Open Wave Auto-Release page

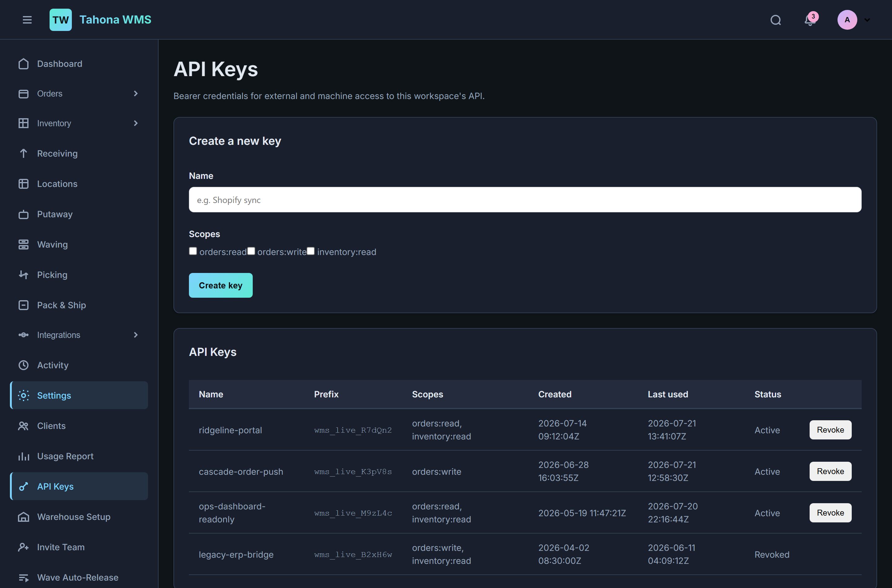pos(79,577)
